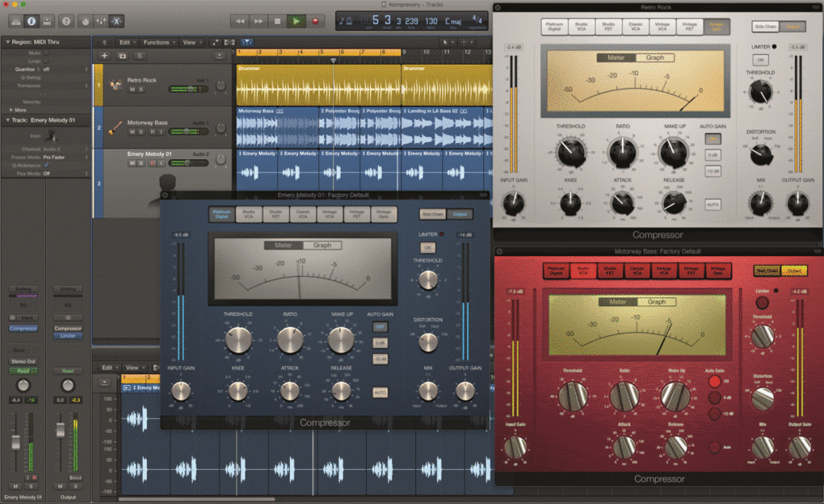Disable record arm on Emery Melody 01 track

point(153,163)
